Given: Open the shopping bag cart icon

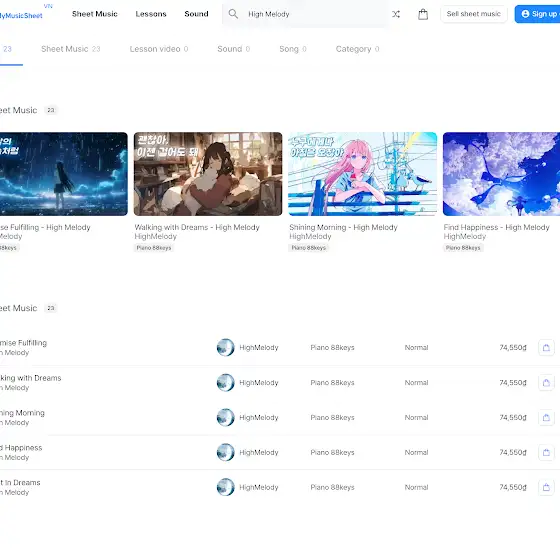Looking at the screenshot, I should (x=423, y=14).
